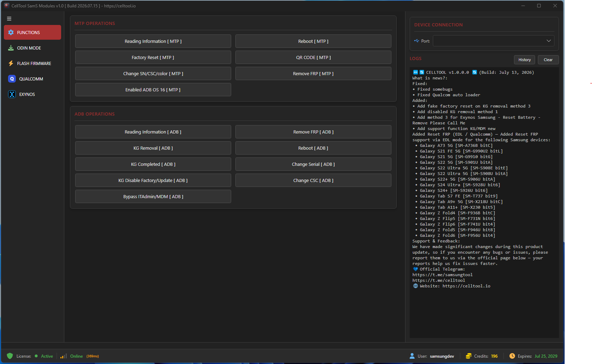Click the DEVICE CONNECTION heading
This screenshot has width=592, height=364.
(438, 25)
